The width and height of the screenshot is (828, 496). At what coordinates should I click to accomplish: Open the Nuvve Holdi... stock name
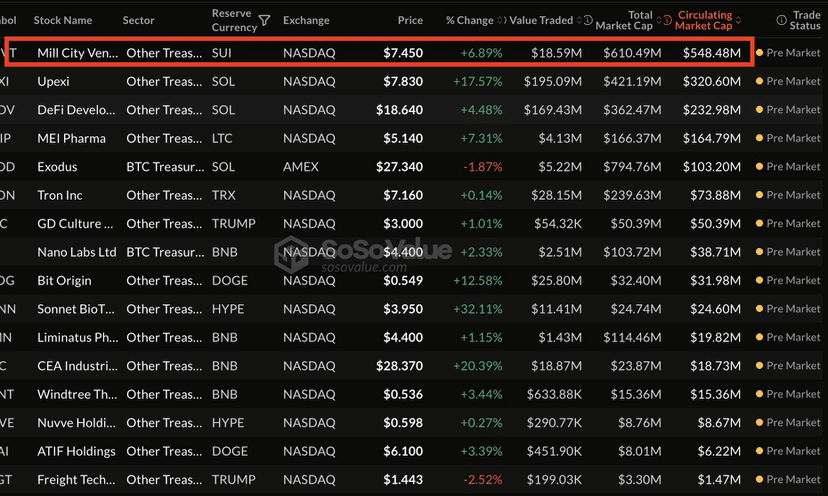pos(76,423)
